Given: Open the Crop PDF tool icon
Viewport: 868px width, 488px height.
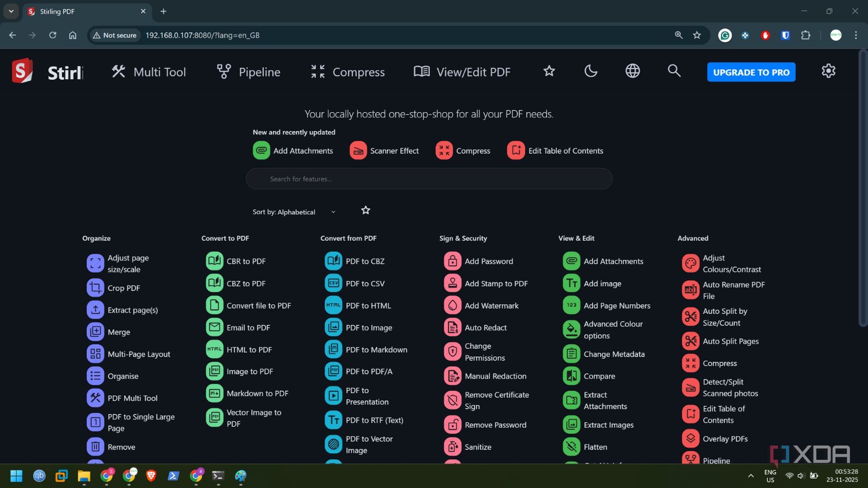Looking at the screenshot, I should (x=95, y=288).
